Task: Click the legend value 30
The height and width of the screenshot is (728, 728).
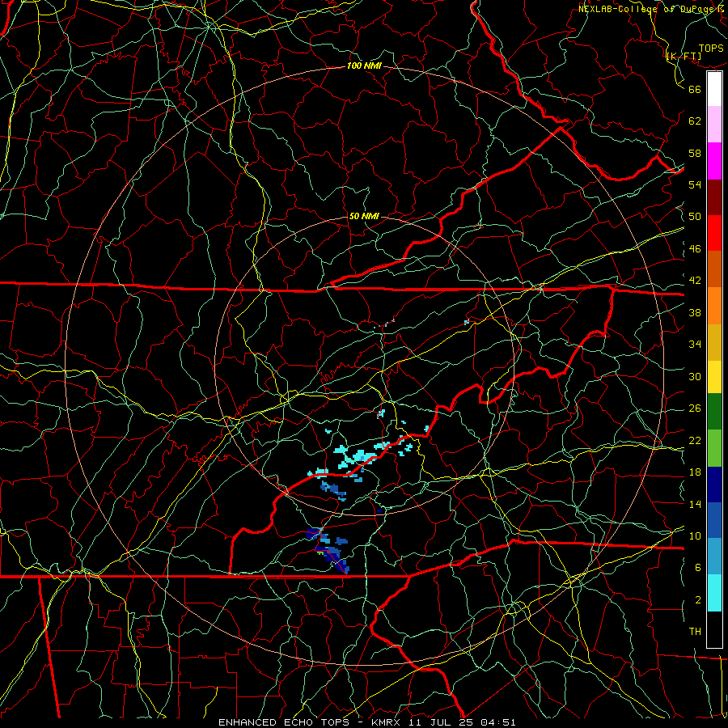Action: (695, 376)
